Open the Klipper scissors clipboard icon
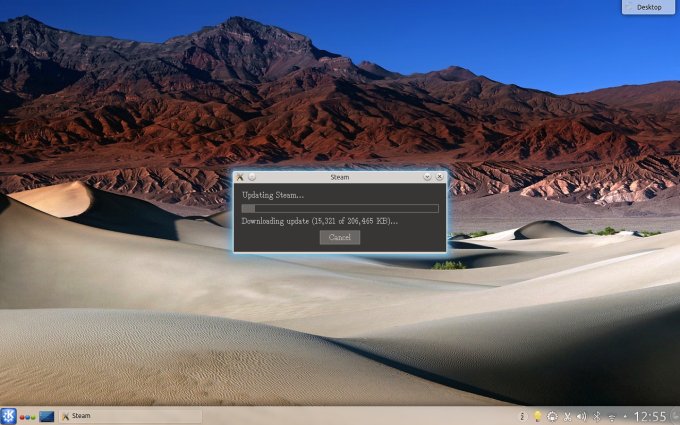Viewport: 680px width, 425px height. point(567,416)
